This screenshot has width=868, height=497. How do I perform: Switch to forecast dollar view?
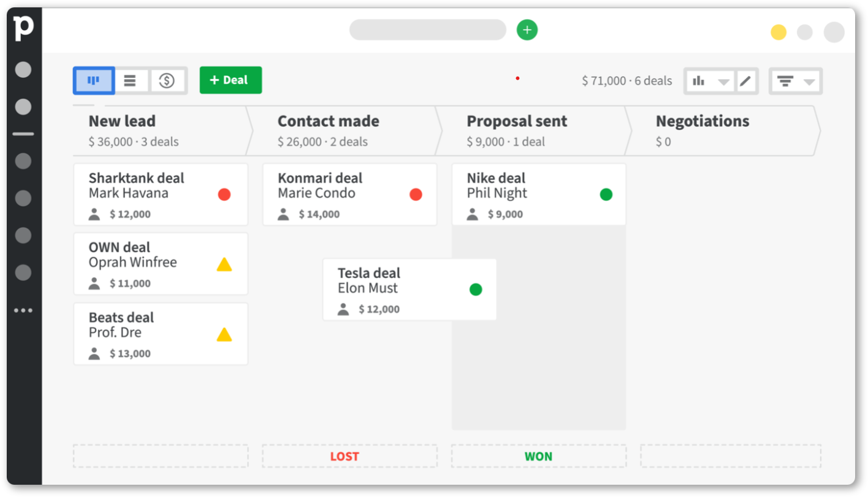coord(167,80)
